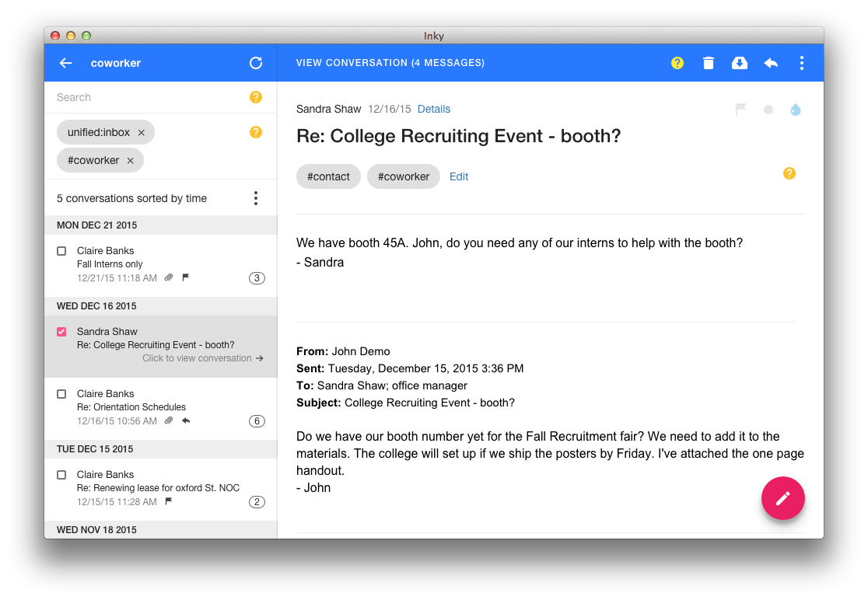Flag the Sandra Shaw message
The width and height of the screenshot is (868, 600).
coord(741,110)
